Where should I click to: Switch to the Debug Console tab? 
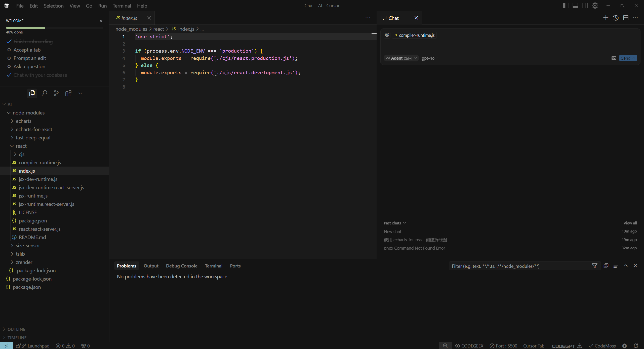point(181,266)
